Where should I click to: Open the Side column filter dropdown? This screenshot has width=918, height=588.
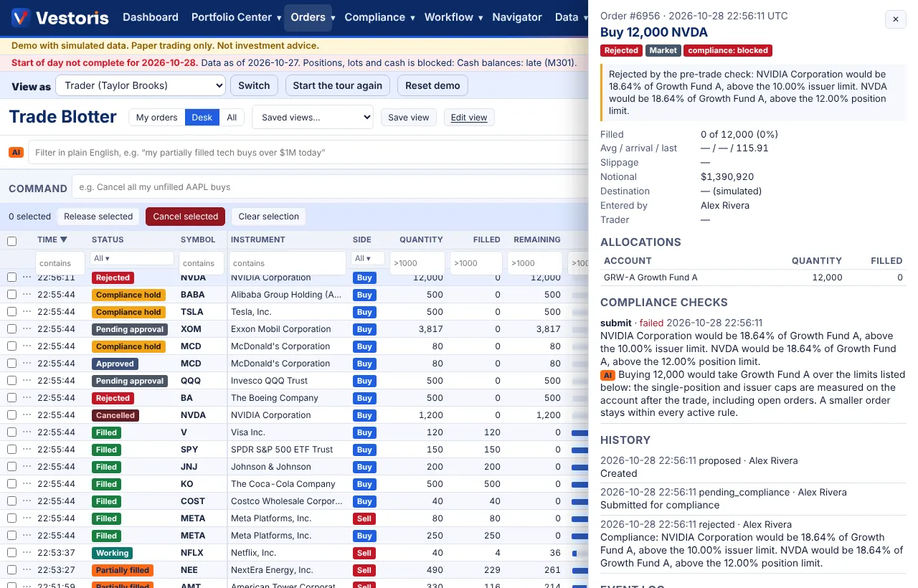click(x=369, y=258)
